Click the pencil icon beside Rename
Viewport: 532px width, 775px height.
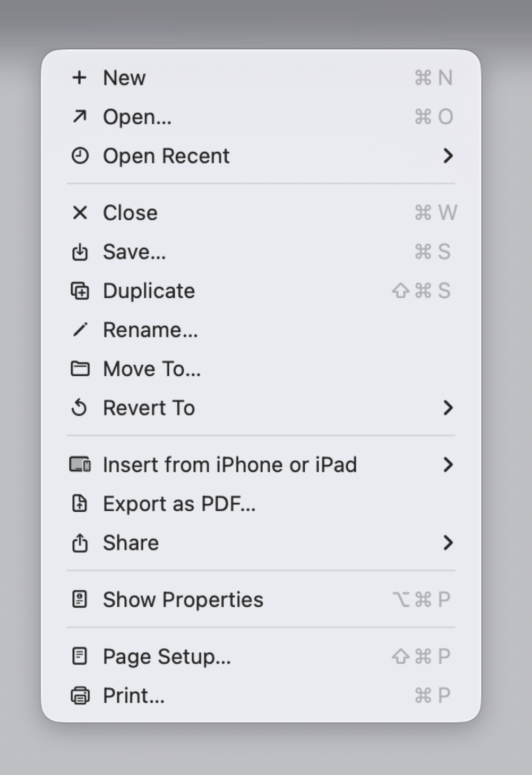80,330
